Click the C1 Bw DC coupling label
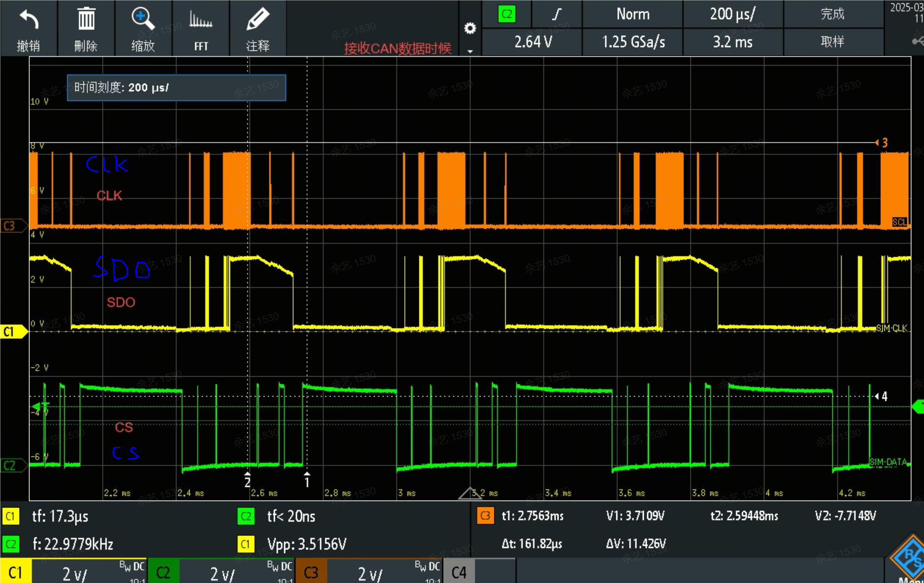Screen dimensions: 924x583 (132, 566)
